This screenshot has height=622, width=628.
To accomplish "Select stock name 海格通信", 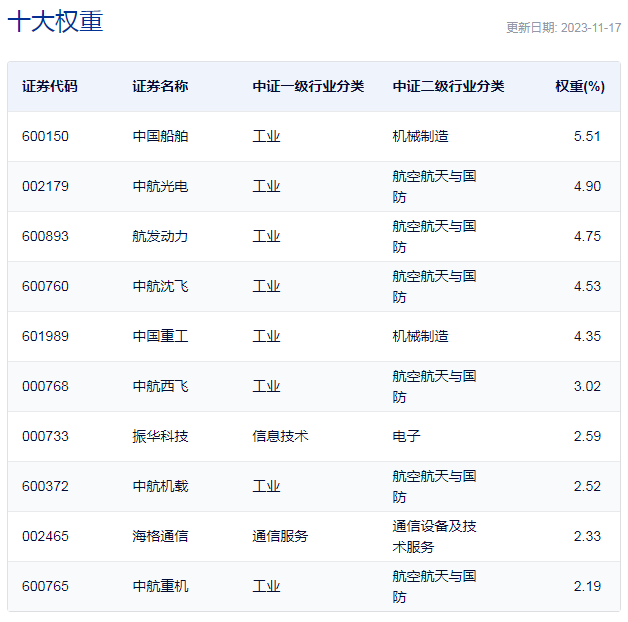I will pos(160,536).
